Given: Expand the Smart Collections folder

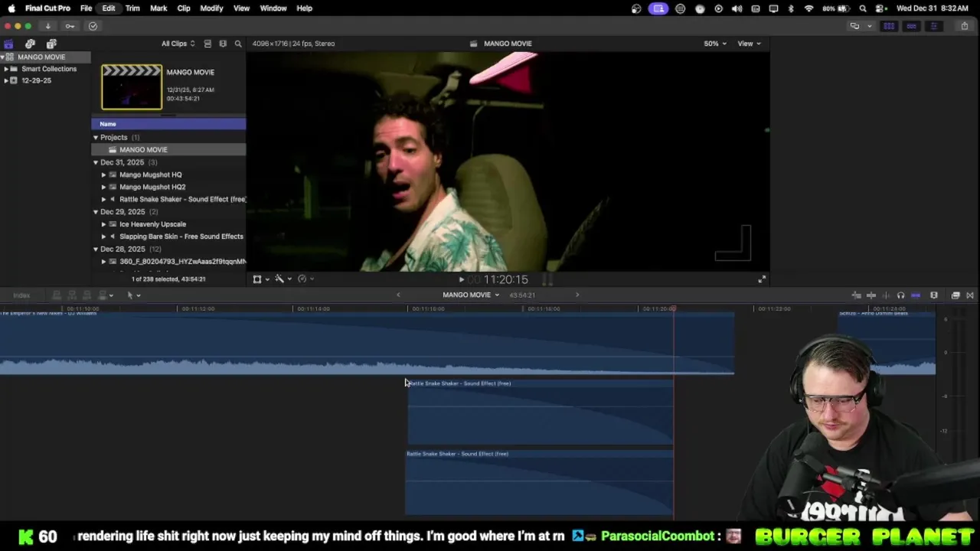Looking at the screenshot, I should point(6,69).
